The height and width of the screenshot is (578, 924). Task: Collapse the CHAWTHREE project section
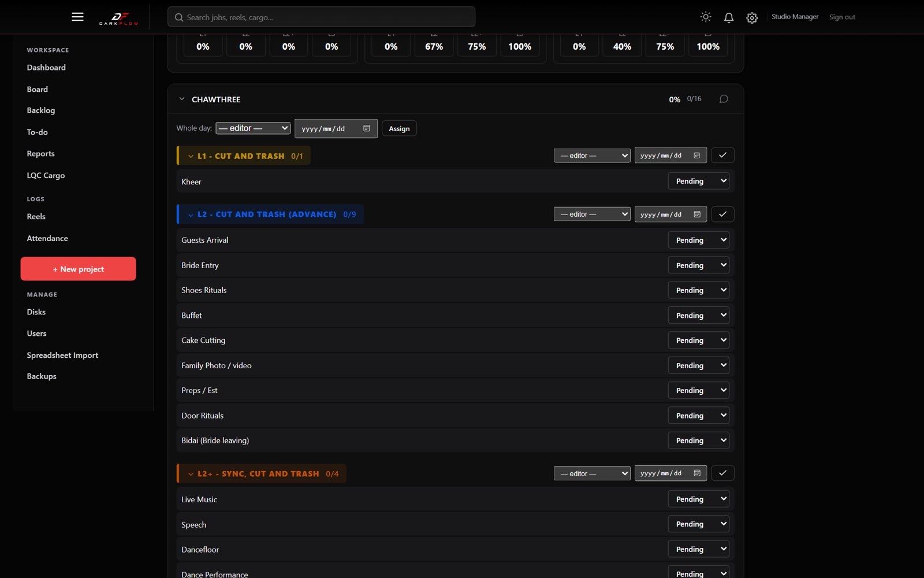[x=182, y=99]
